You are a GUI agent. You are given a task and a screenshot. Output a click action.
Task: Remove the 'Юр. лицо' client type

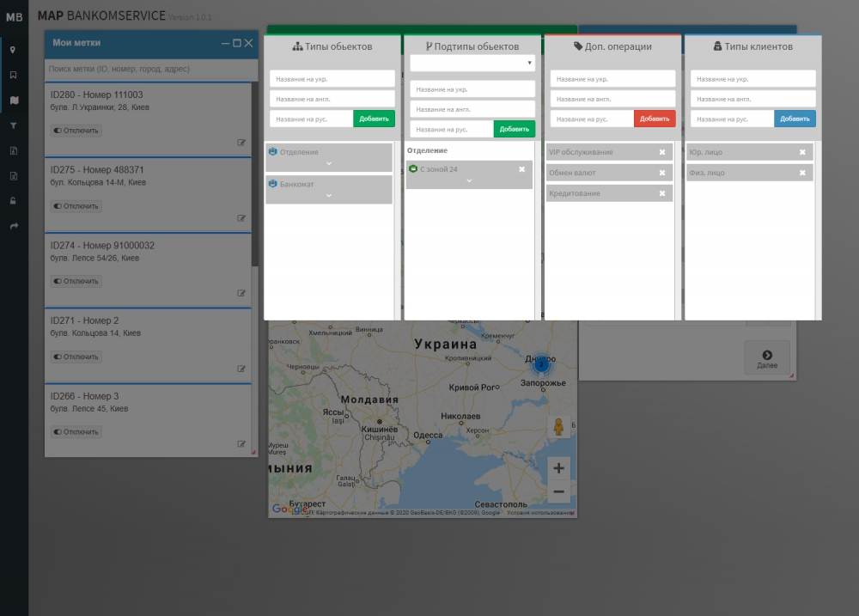tap(802, 152)
